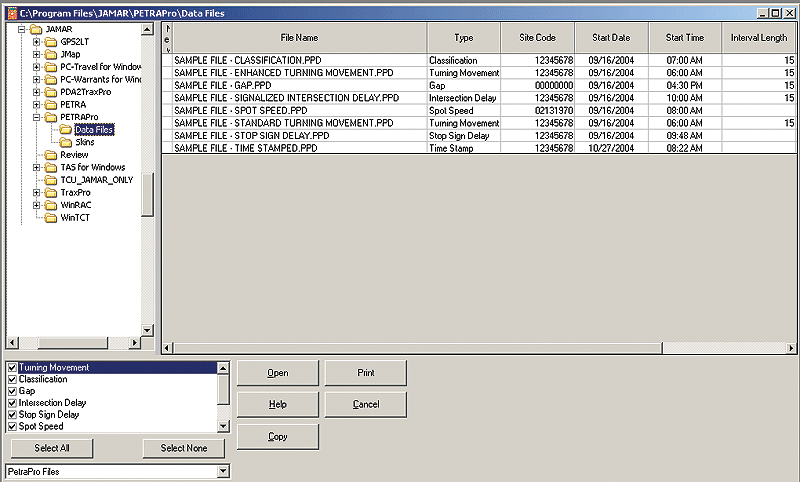Click the JMap folder icon
Screen dimensions: 800x482
(51, 54)
